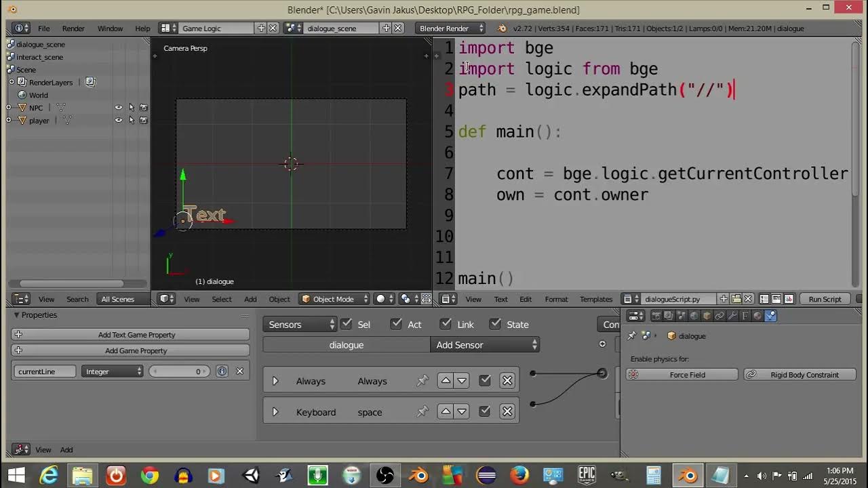
Task: Toggle player renderability camera icon
Action: click(144, 121)
